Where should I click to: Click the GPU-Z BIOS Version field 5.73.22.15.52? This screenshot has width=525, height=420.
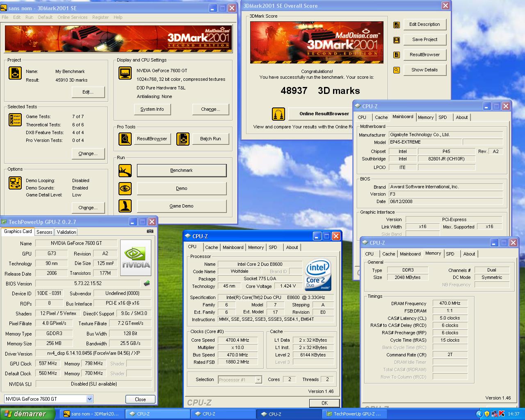(x=88, y=283)
